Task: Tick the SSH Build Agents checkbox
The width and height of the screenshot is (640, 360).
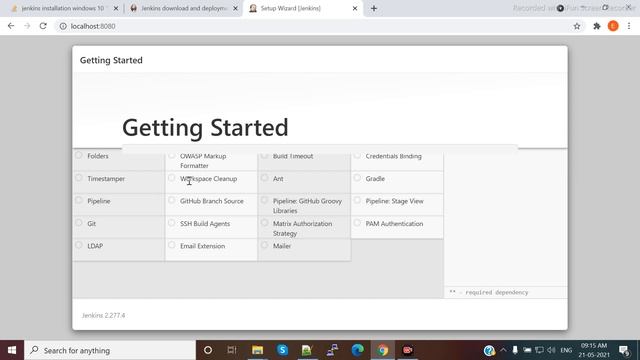Action: (171, 223)
